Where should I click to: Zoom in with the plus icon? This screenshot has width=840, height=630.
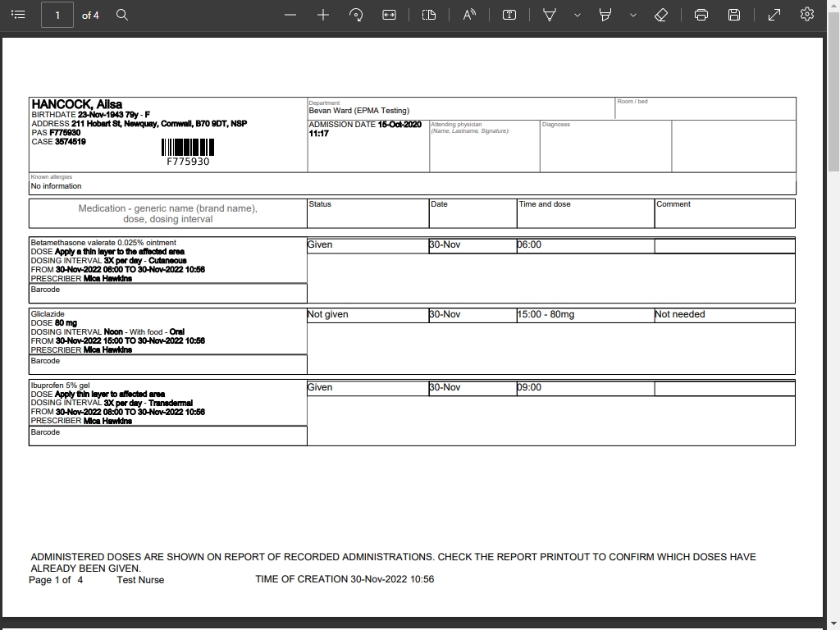323,15
